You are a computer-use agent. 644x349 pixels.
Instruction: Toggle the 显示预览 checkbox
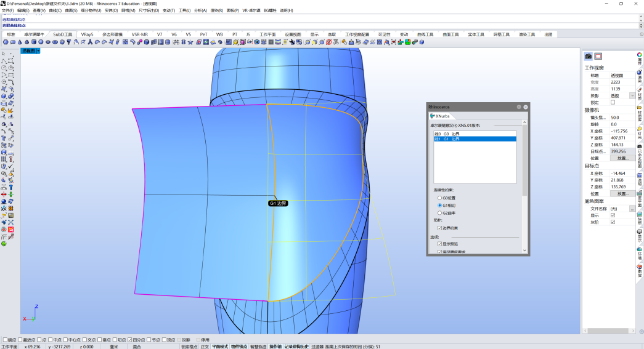point(439,244)
